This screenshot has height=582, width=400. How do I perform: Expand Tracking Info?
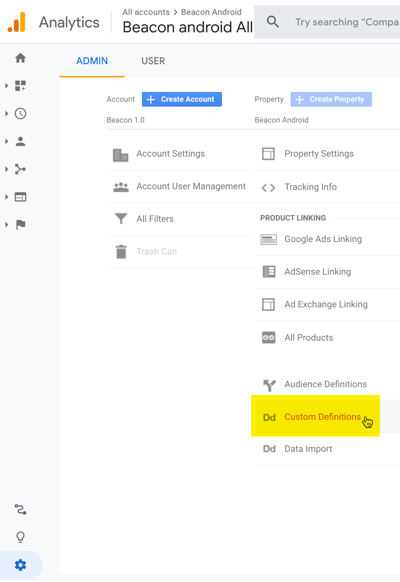pyautogui.click(x=311, y=187)
